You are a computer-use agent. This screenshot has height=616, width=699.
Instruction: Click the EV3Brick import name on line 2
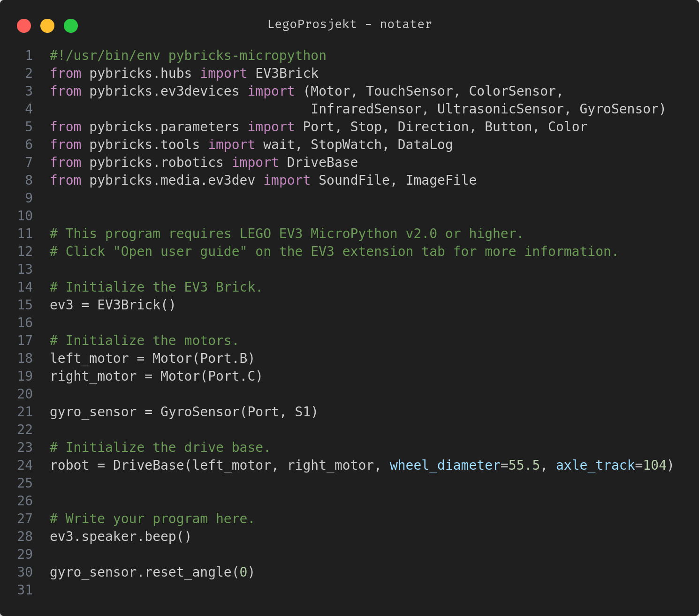click(287, 74)
